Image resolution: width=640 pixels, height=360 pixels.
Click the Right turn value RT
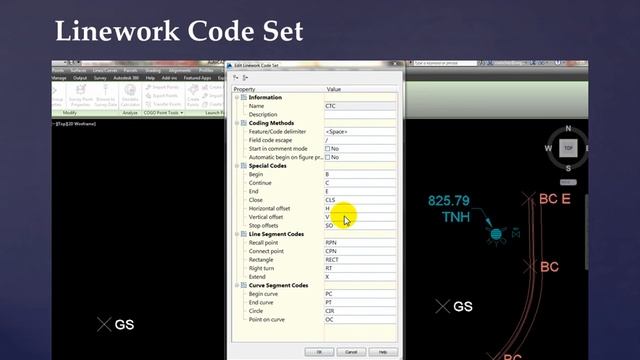[x=360, y=268]
